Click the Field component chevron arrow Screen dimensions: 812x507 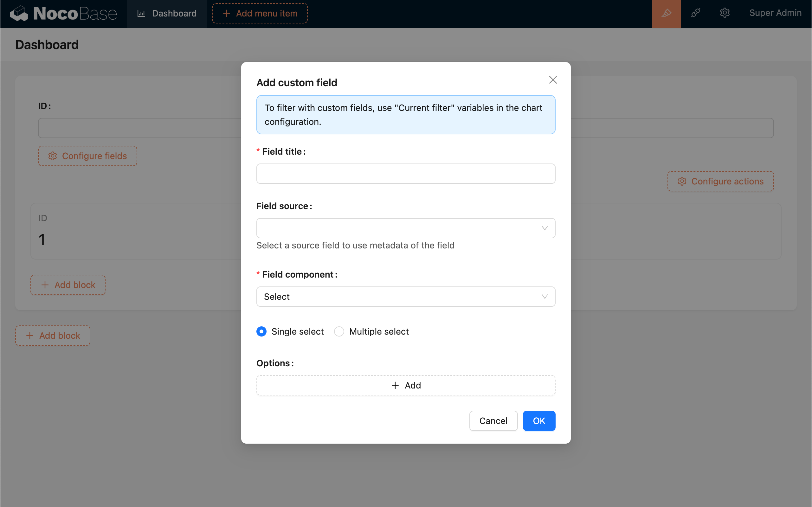[545, 296]
